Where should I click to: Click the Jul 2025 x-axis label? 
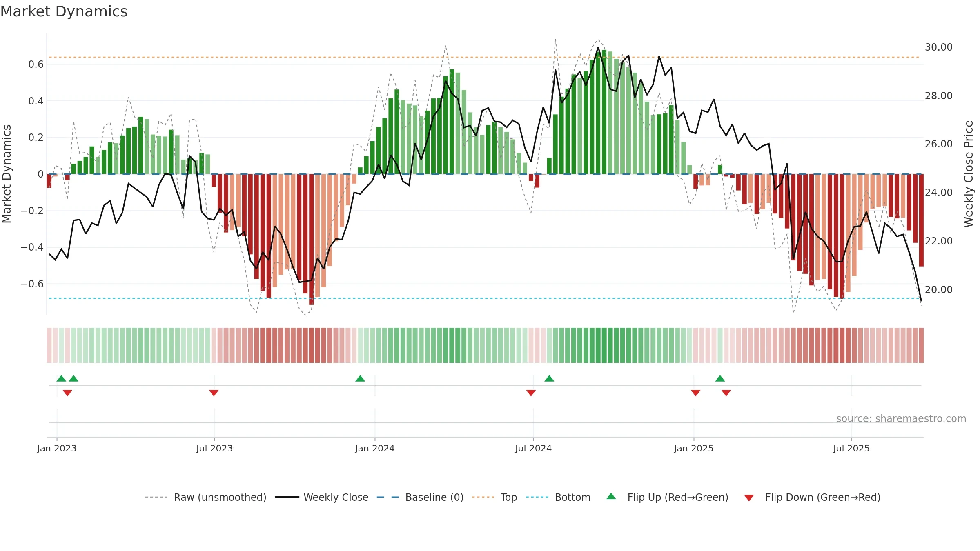[x=851, y=448]
